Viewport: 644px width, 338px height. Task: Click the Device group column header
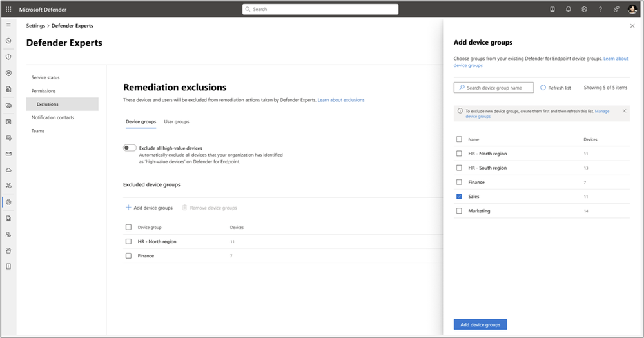[x=150, y=228]
